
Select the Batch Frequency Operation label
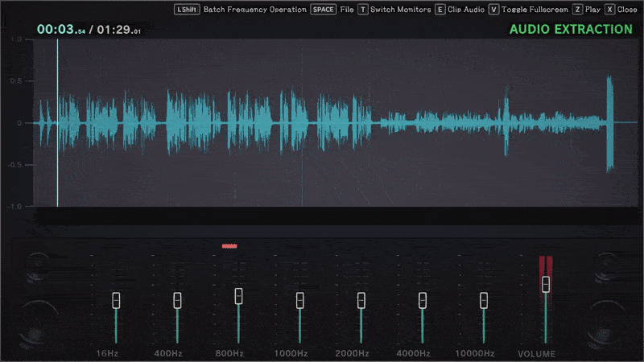click(255, 10)
